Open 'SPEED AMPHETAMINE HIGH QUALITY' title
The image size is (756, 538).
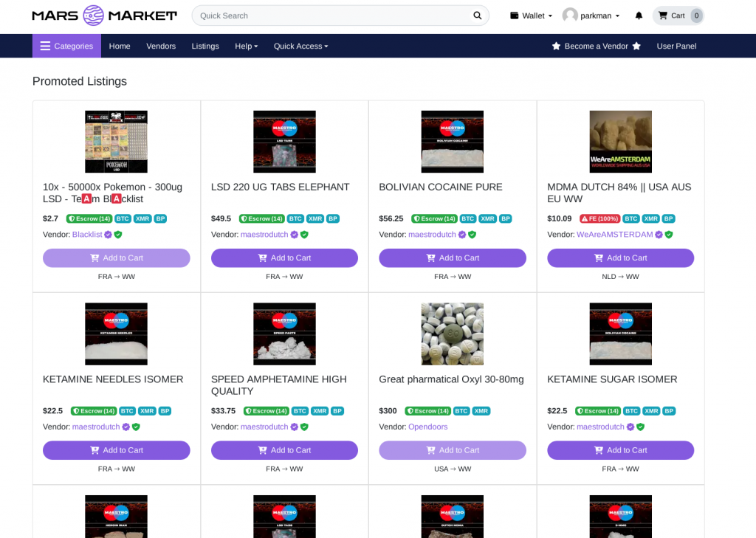(278, 385)
